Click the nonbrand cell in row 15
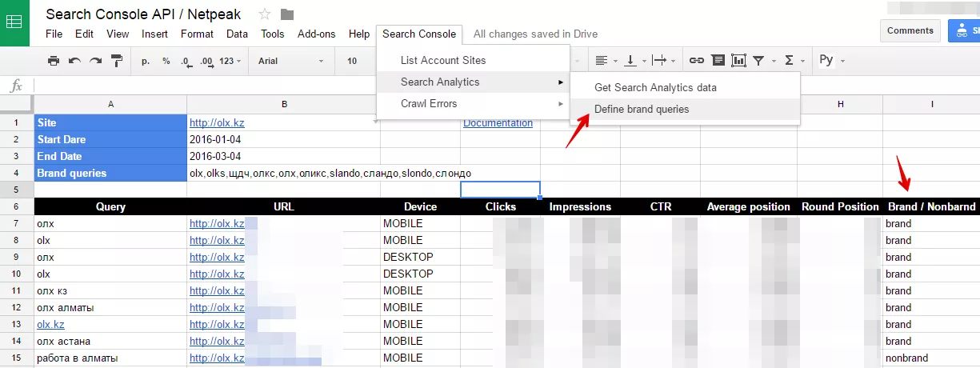The width and height of the screenshot is (980, 368). click(x=931, y=358)
